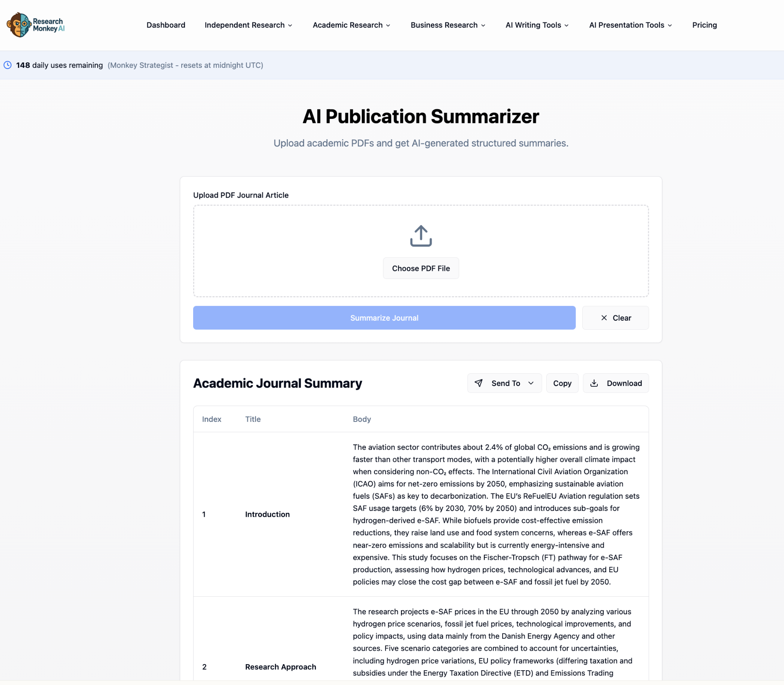This screenshot has width=784, height=685.
Task: Click the upload arrow icon in the drop zone
Action: [x=421, y=236]
